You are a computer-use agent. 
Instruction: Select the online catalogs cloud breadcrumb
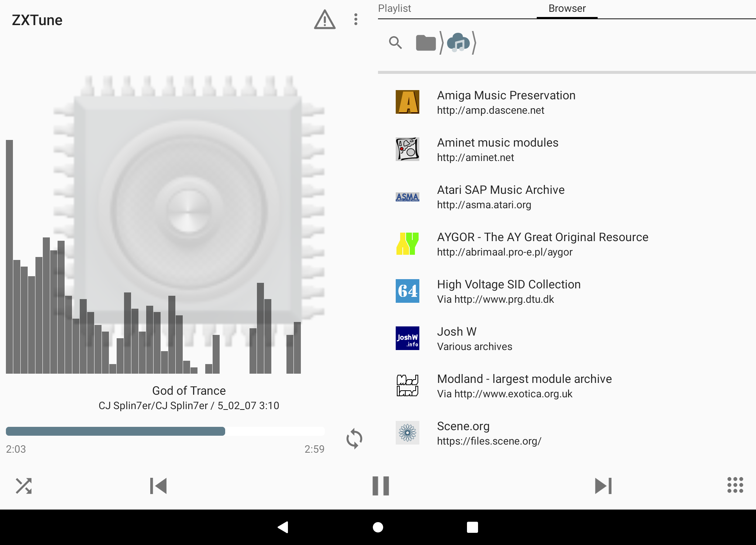point(458,43)
